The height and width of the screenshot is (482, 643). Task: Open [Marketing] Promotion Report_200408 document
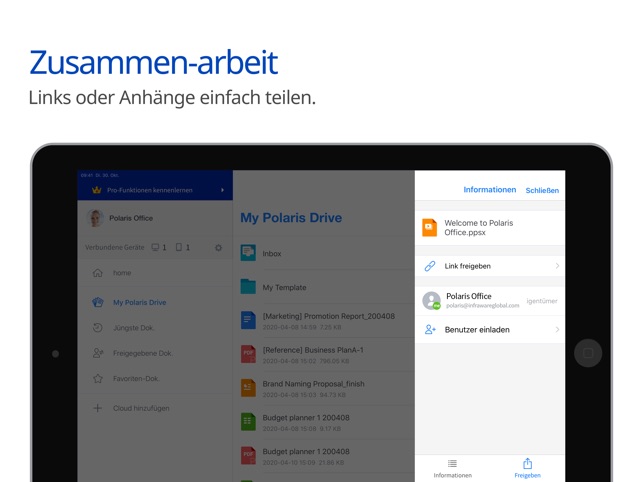tap(327, 321)
